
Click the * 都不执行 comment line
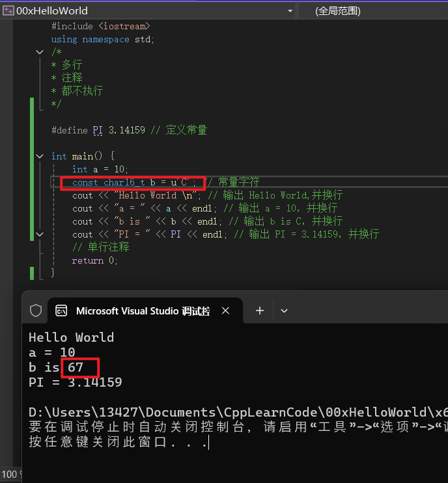coord(77,91)
